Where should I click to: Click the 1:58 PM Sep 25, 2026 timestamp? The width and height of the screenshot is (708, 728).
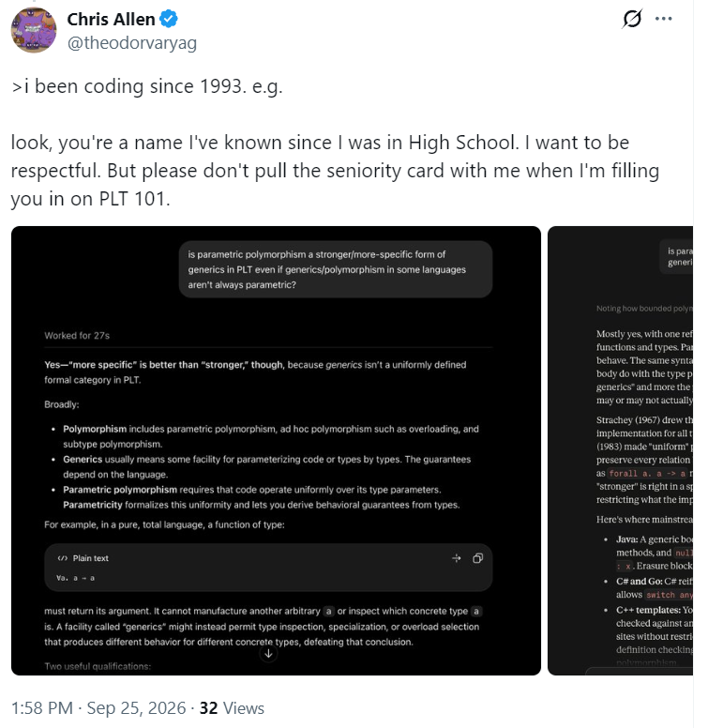coord(98,708)
